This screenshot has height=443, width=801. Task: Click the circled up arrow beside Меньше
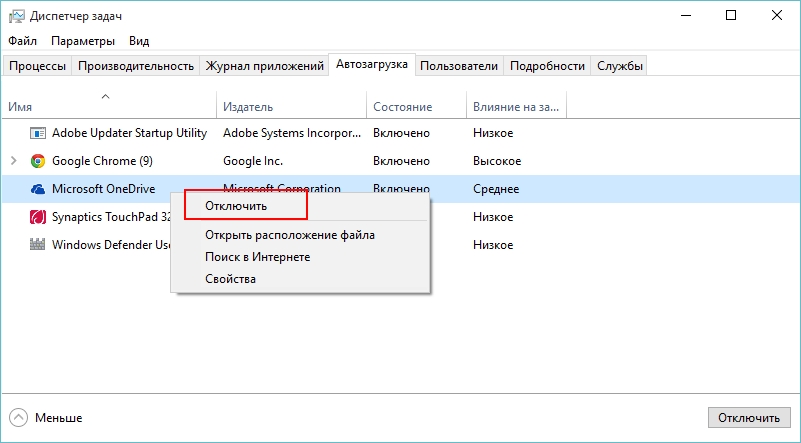click(x=18, y=417)
